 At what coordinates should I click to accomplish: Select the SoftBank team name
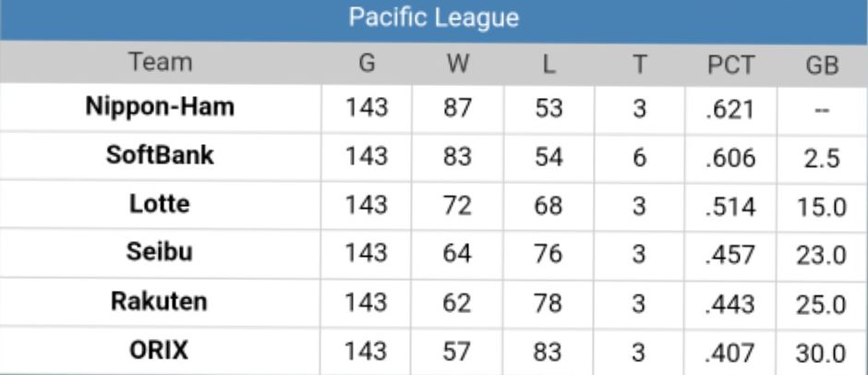[x=161, y=155]
